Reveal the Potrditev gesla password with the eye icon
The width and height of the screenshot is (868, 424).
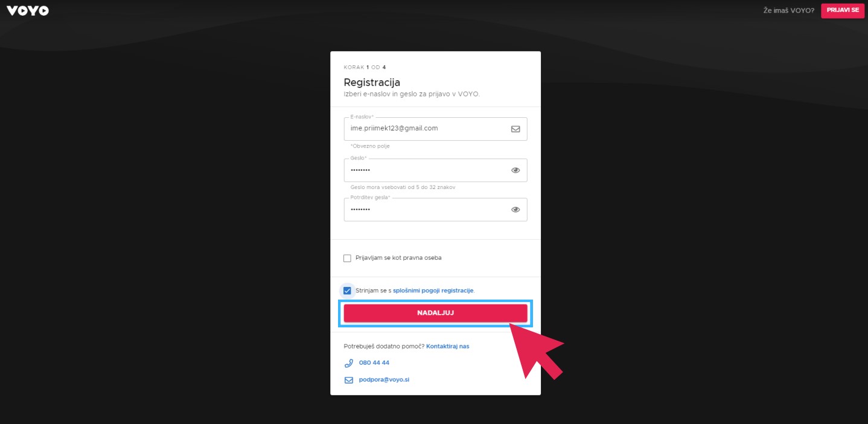pos(515,210)
